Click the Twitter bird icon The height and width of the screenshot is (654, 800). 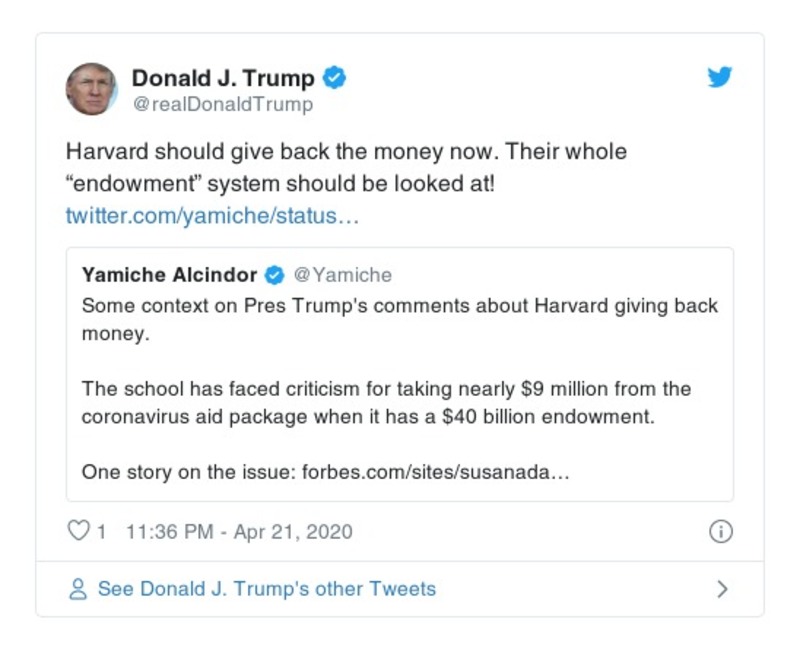pos(719,75)
